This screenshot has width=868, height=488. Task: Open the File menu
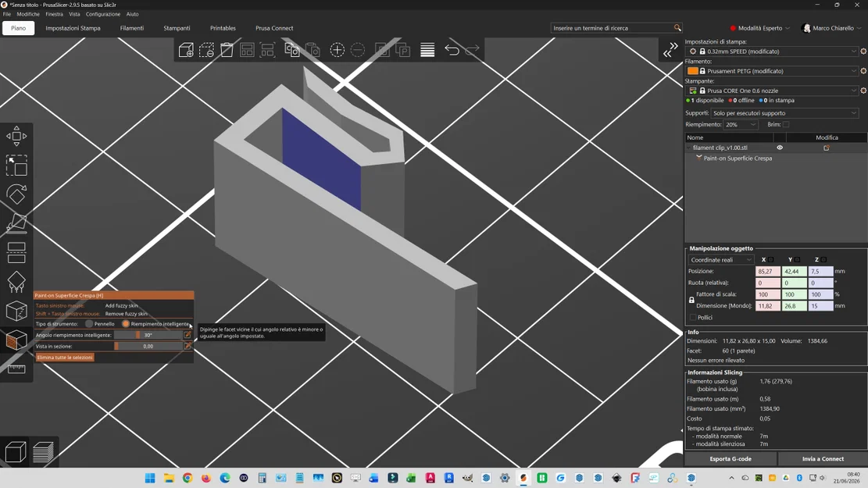[7, 14]
